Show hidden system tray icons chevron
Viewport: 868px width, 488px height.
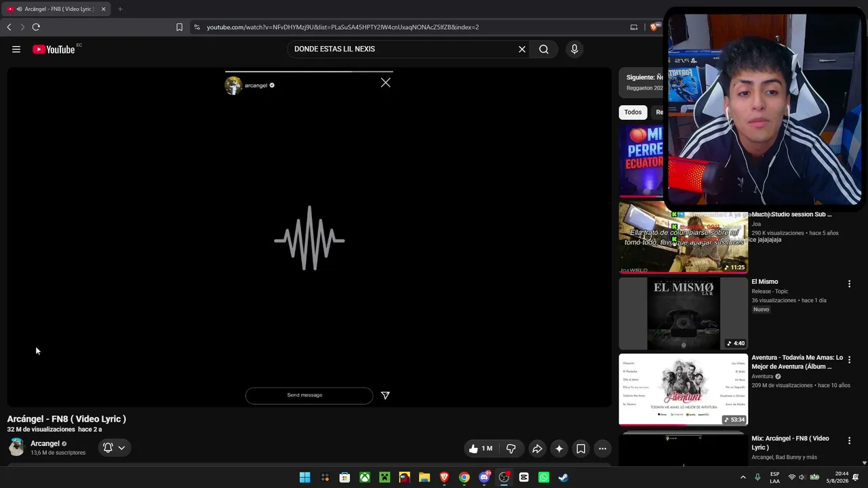pos(743,477)
